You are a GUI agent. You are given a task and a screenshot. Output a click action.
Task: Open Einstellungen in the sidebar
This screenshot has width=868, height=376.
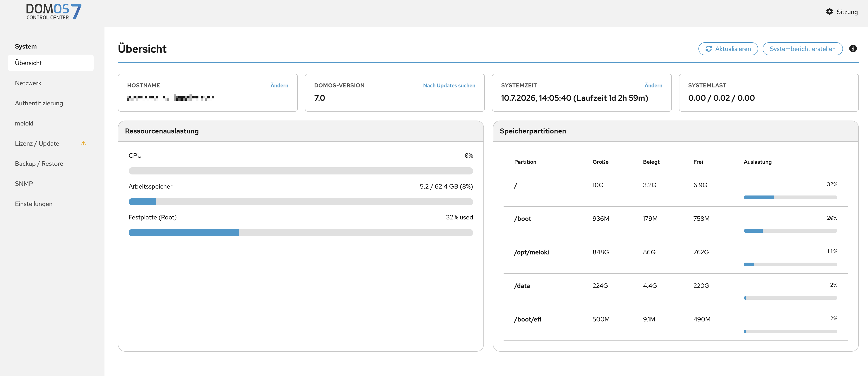(51, 204)
